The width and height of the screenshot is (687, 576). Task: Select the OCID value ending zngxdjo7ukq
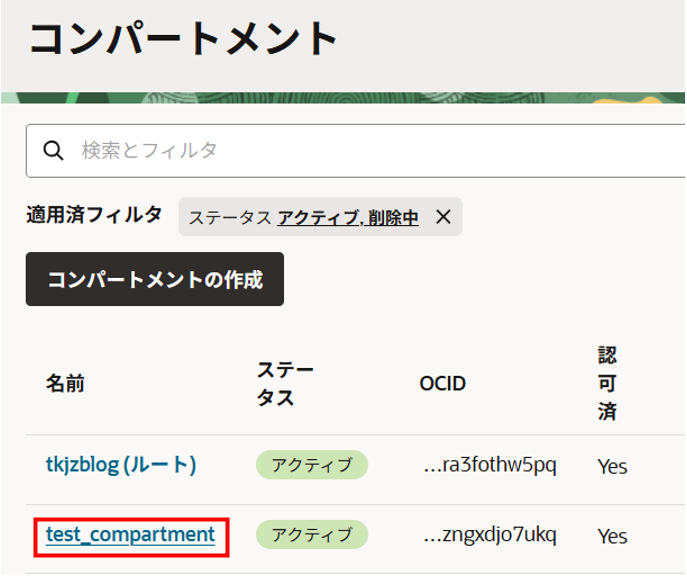coord(490,535)
